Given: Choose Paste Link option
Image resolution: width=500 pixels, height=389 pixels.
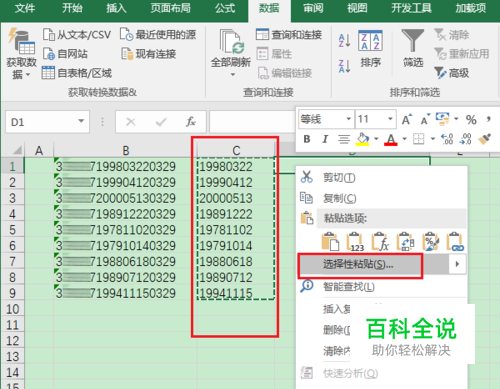Looking at the screenshot, I should [x=455, y=241].
